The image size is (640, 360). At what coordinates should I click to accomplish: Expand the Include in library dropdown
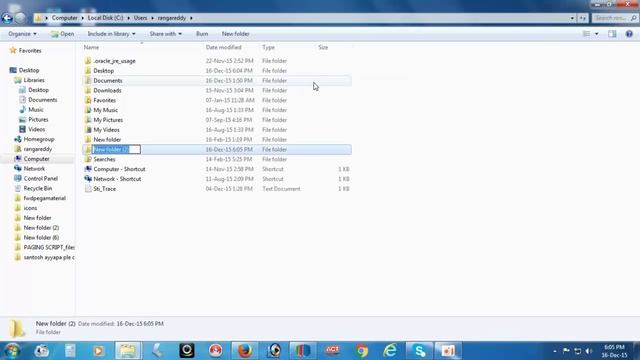click(x=111, y=34)
